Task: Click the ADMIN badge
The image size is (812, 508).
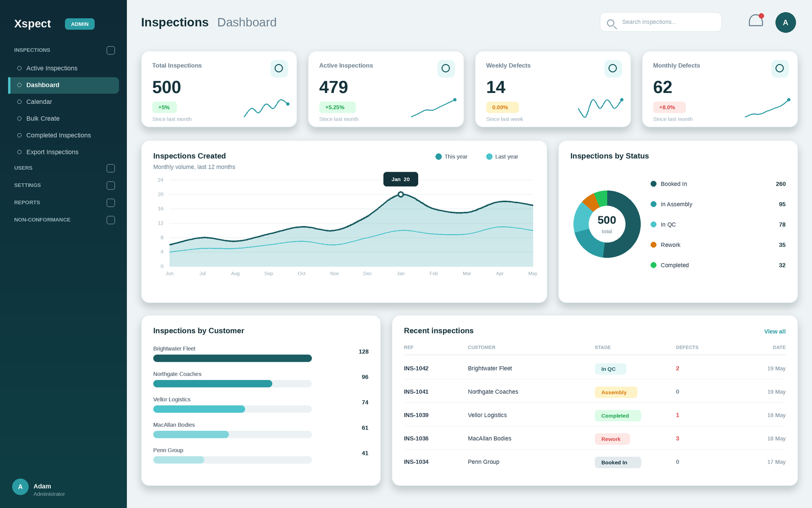Action: (x=80, y=24)
